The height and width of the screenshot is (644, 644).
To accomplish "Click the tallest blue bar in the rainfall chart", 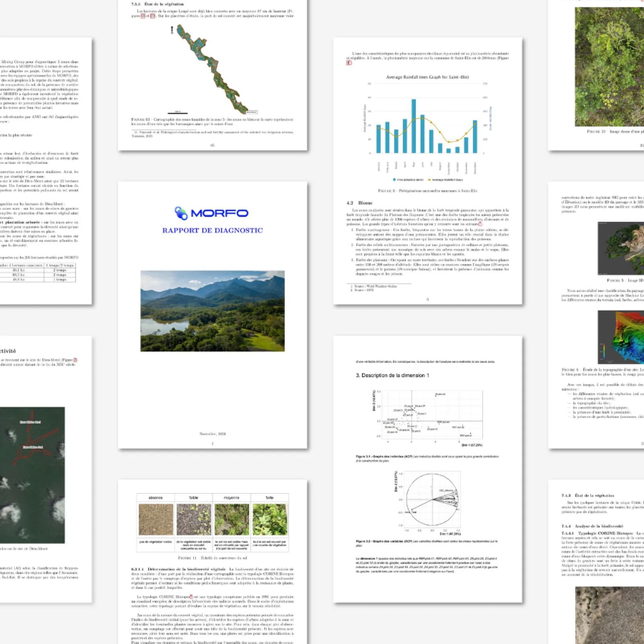I will click(413, 126).
